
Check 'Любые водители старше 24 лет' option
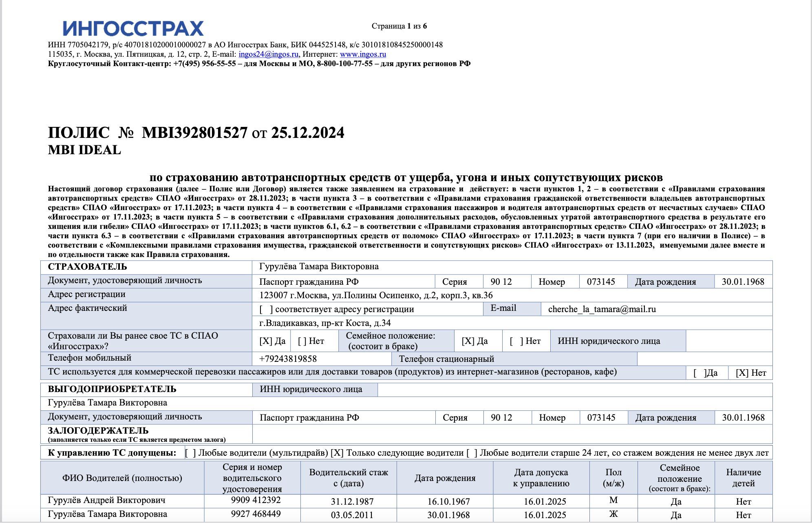472,453
